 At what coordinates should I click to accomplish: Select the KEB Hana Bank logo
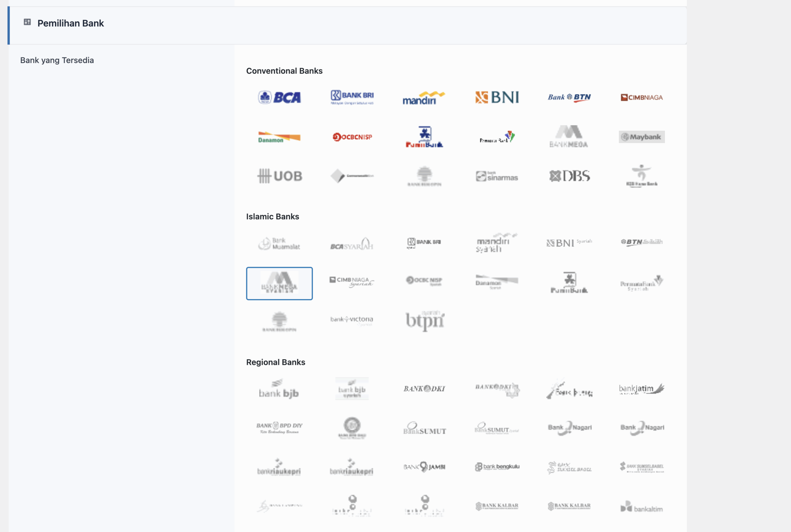[642, 176]
